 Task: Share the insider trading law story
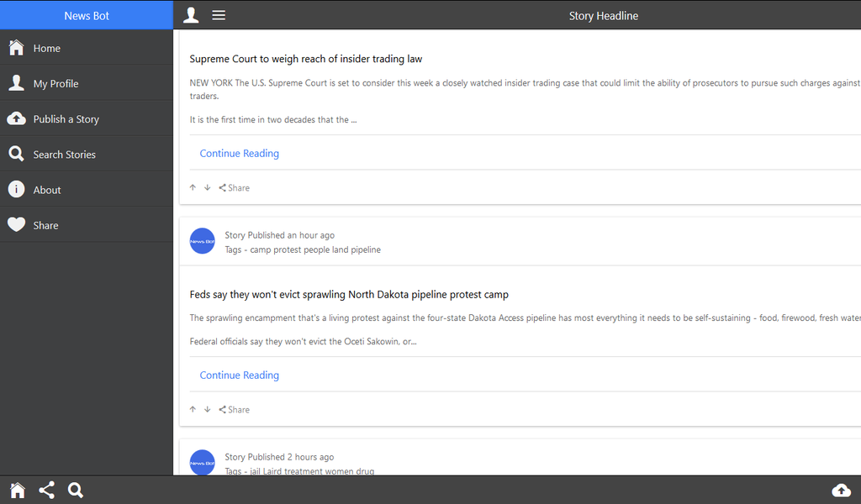point(234,187)
